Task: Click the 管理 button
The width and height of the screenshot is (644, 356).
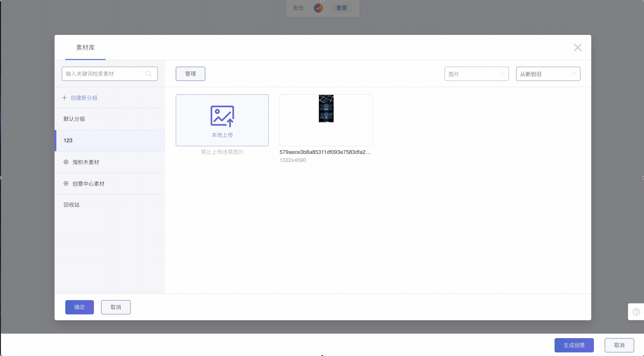Action: point(190,74)
